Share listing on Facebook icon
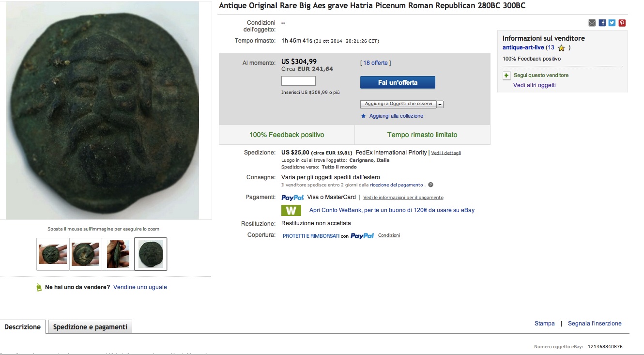The width and height of the screenshot is (644, 355). pyautogui.click(x=602, y=23)
